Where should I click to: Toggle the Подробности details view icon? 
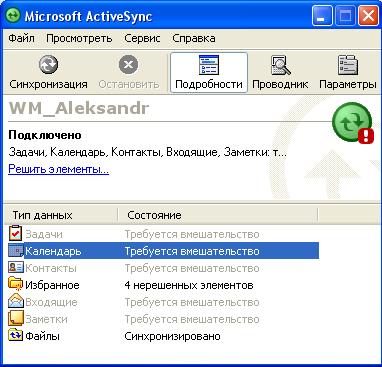click(x=209, y=65)
